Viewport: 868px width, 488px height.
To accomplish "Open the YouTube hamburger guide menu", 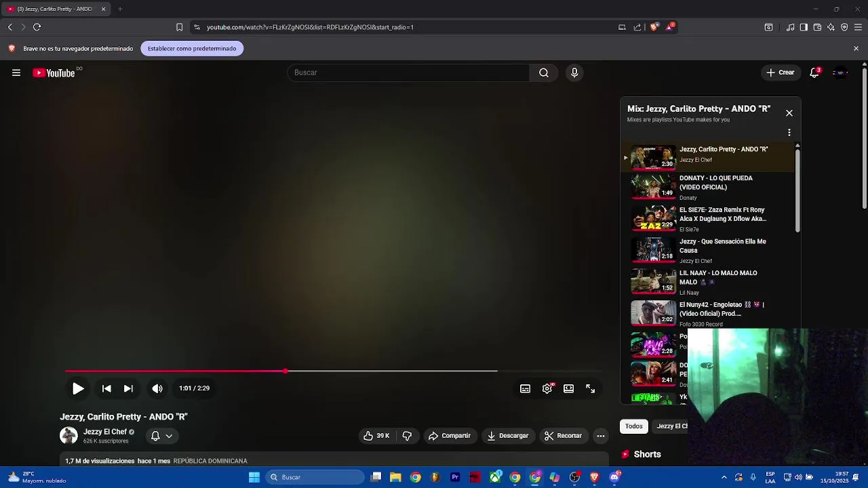I will 16,73.
